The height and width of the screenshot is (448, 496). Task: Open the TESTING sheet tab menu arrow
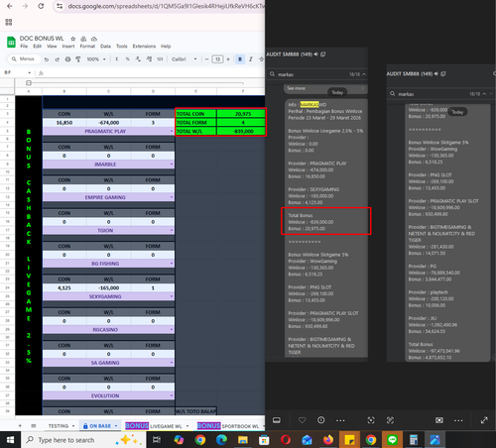tap(73, 426)
